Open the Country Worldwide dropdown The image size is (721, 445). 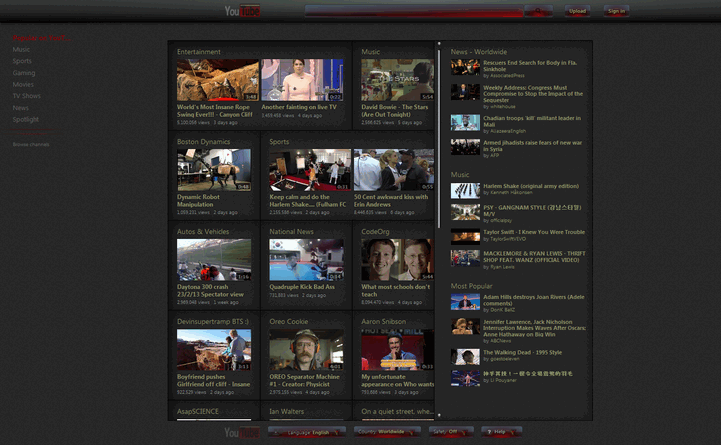coord(387,432)
